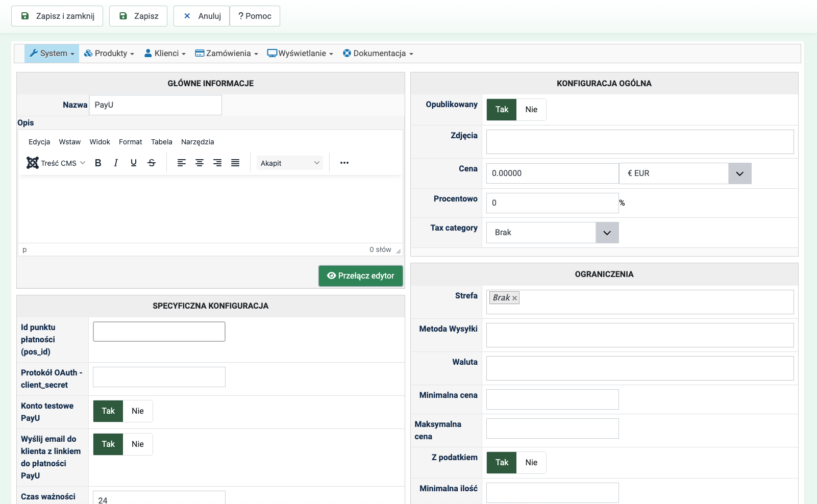Viewport: 817px width, 504px height.
Task: Click the Zapisz i zamknij button
Action: click(x=57, y=16)
